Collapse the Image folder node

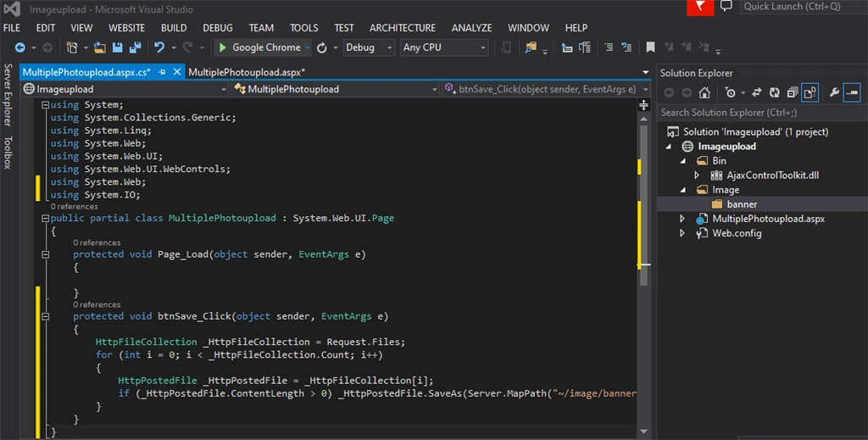(682, 190)
